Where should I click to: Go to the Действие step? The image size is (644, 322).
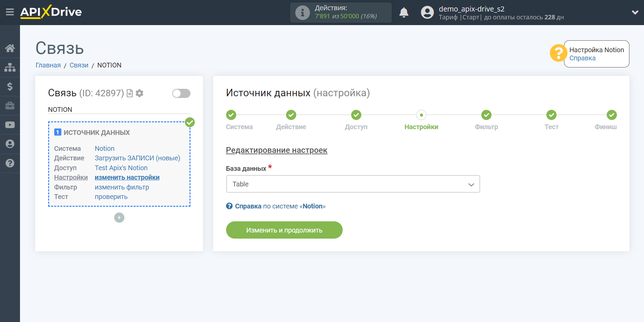pos(291,115)
